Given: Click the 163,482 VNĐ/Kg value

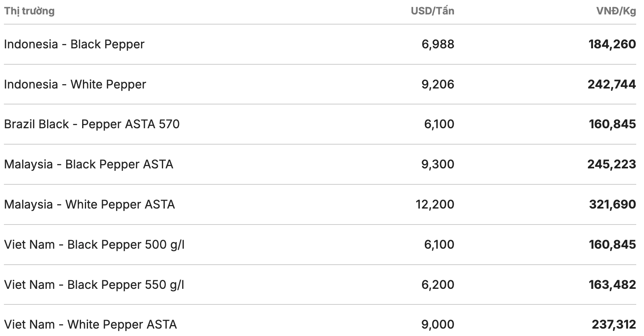Looking at the screenshot, I should (612, 285).
